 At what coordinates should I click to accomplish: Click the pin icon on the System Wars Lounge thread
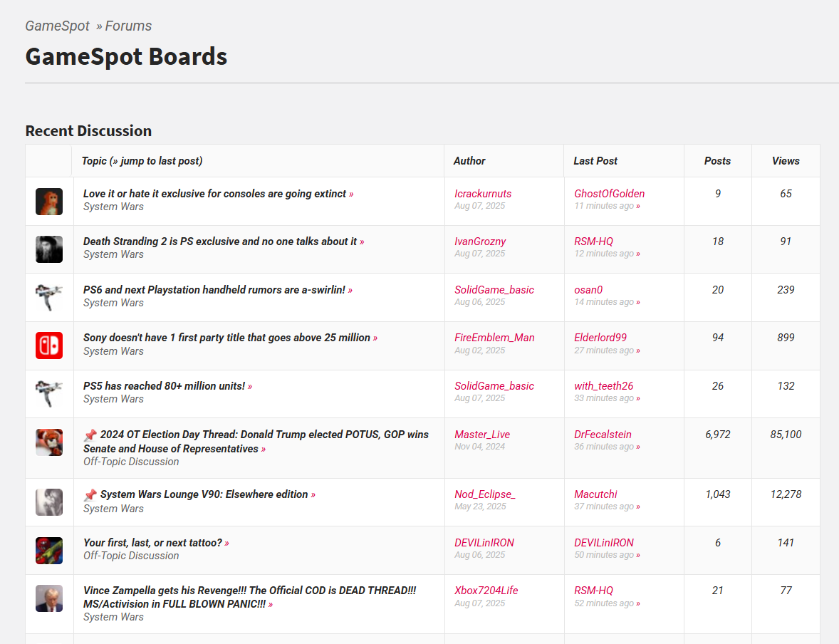tap(90, 494)
